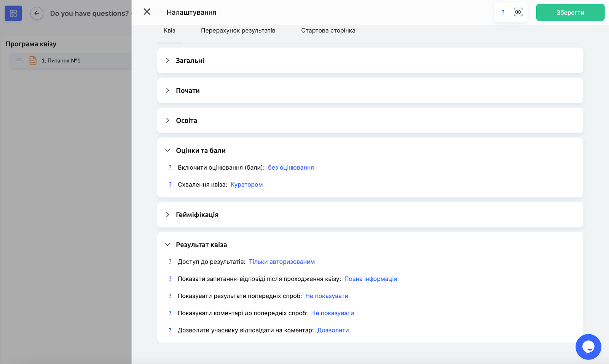The width and height of the screenshot is (609, 364).
Task: Open the help question mark in header
Action: click(x=503, y=13)
